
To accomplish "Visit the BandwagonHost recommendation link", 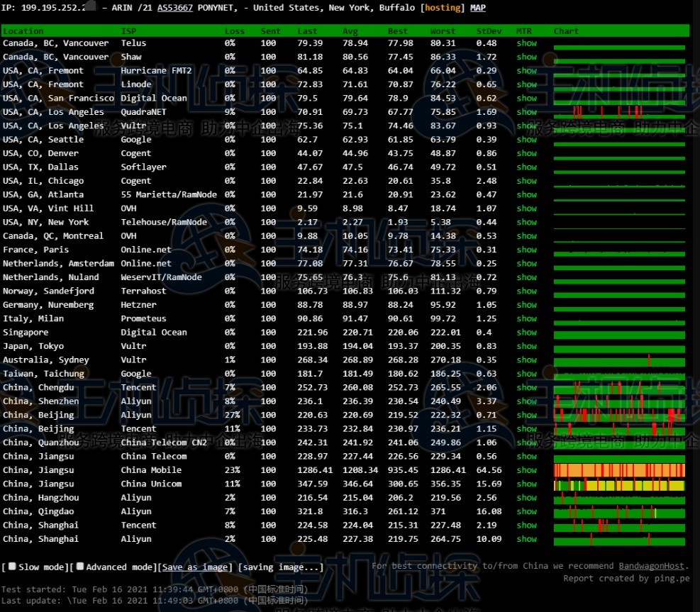I will pyautogui.click(x=652, y=566).
